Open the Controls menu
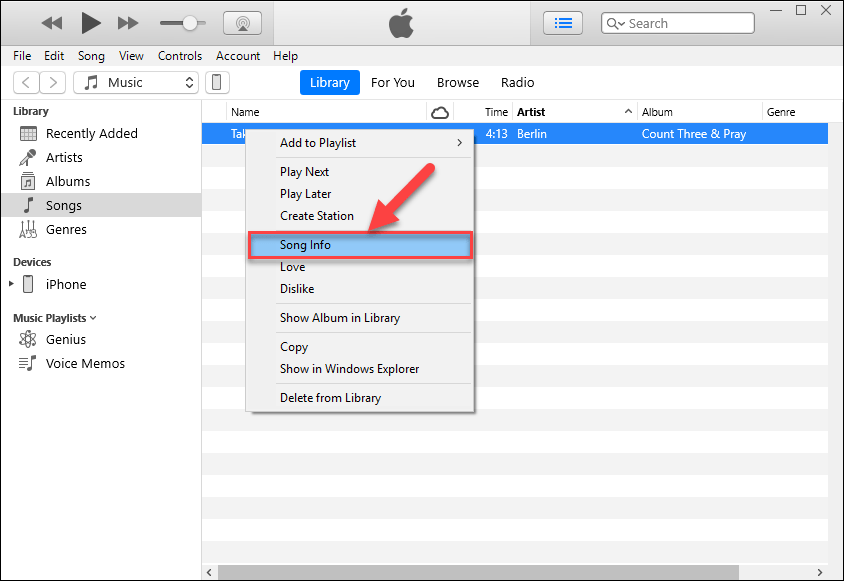The width and height of the screenshot is (844, 581). tap(180, 56)
